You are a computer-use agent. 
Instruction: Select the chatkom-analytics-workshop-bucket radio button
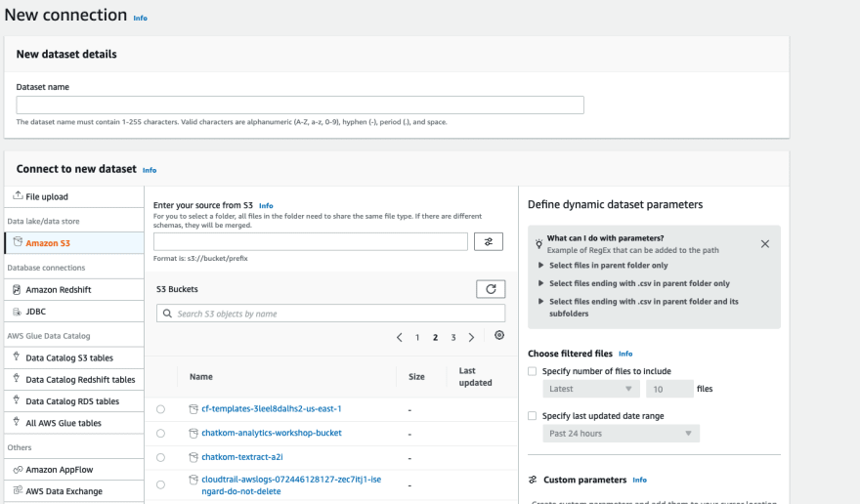click(x=160, y=434)
